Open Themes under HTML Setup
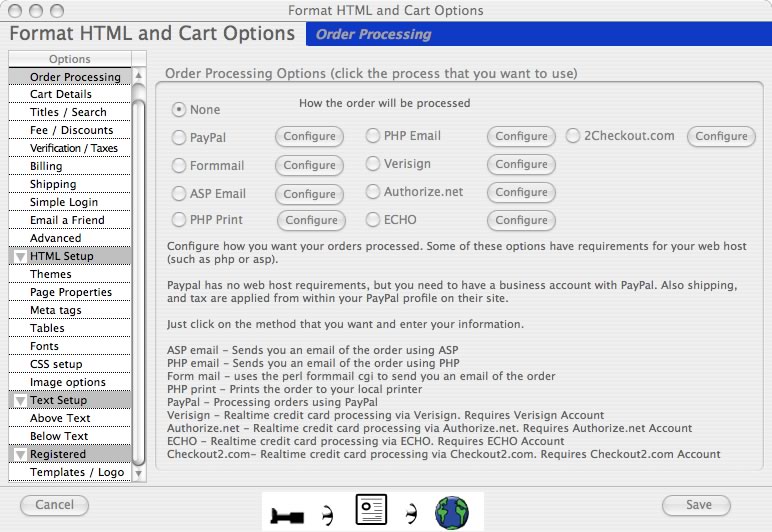The height and width of the screenshot is (532, 772). [x=70, y=274]
